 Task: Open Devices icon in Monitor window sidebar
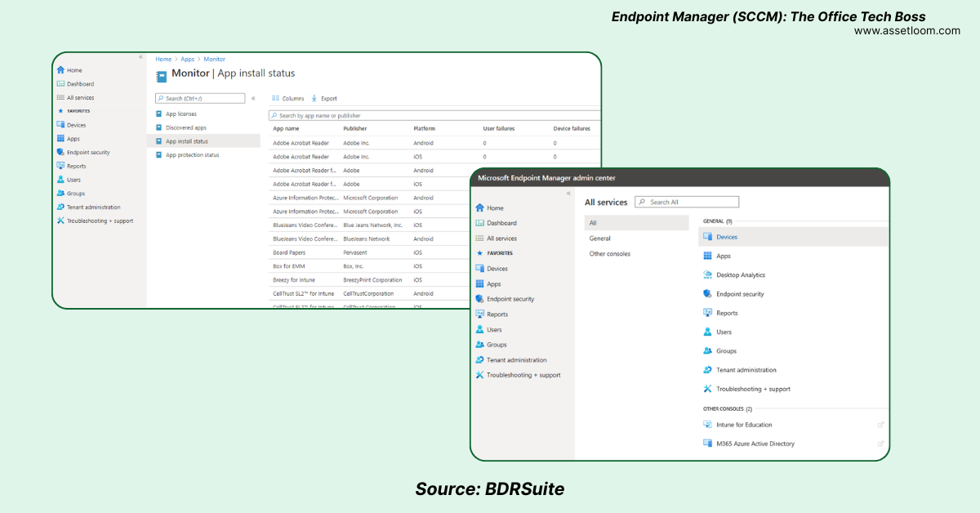point(60,125)
